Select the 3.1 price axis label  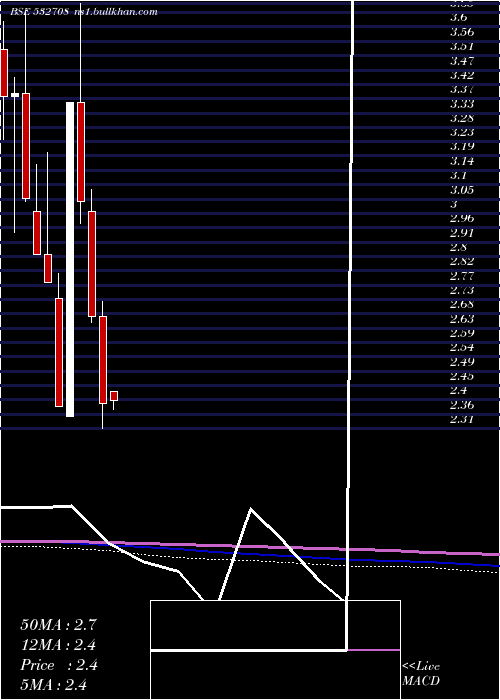pos(459,175)
